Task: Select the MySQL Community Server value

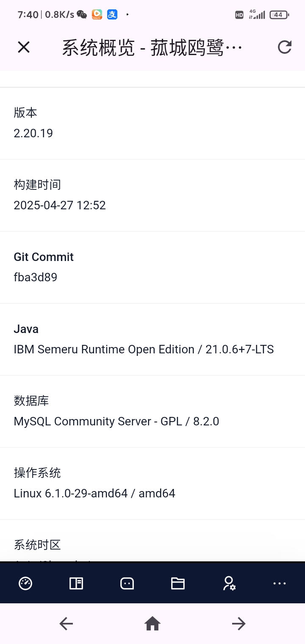Action: pyautogui.click(x=116, y=422)
